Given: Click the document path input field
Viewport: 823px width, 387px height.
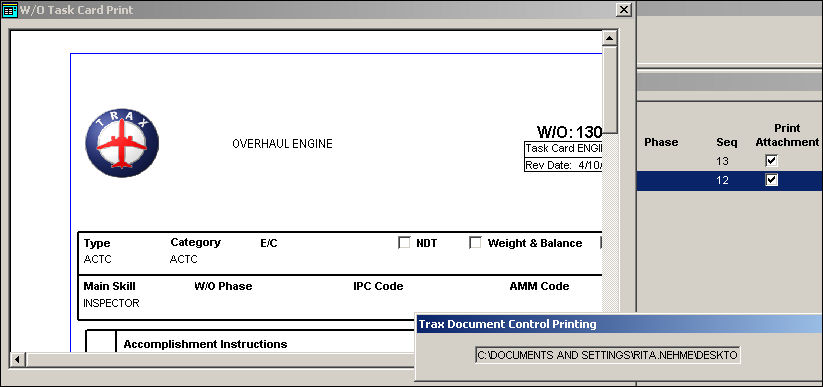Looking at the screenshot, I should [608, 355].
